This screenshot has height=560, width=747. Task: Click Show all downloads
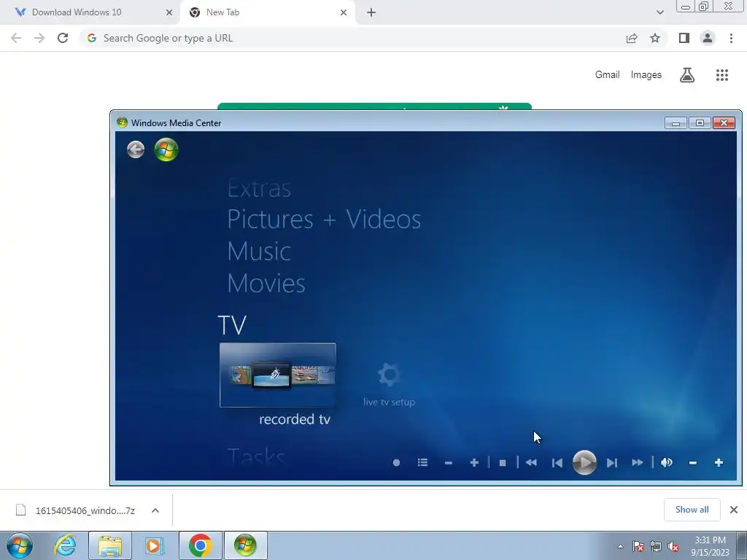[x=692, y=510]
